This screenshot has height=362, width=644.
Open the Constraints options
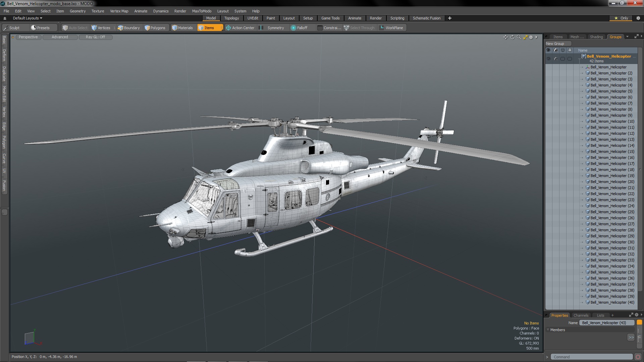(x=329, y=28)
